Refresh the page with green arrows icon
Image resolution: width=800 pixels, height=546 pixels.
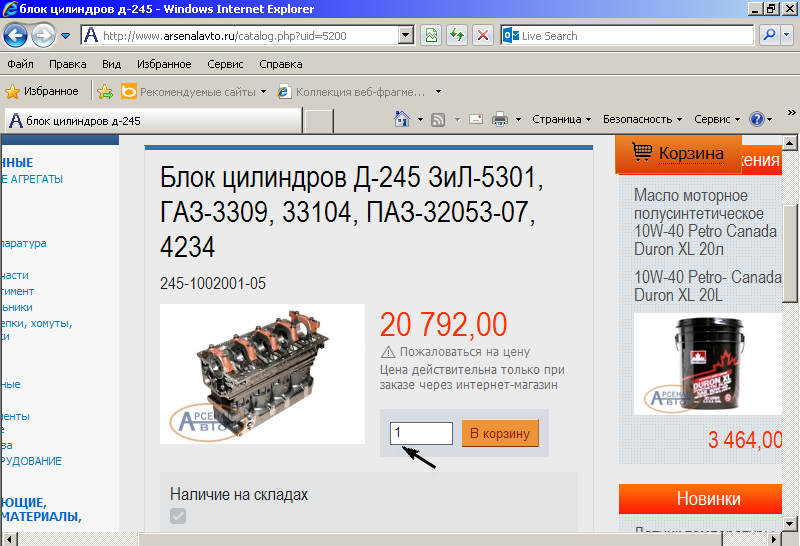[457, 36]
